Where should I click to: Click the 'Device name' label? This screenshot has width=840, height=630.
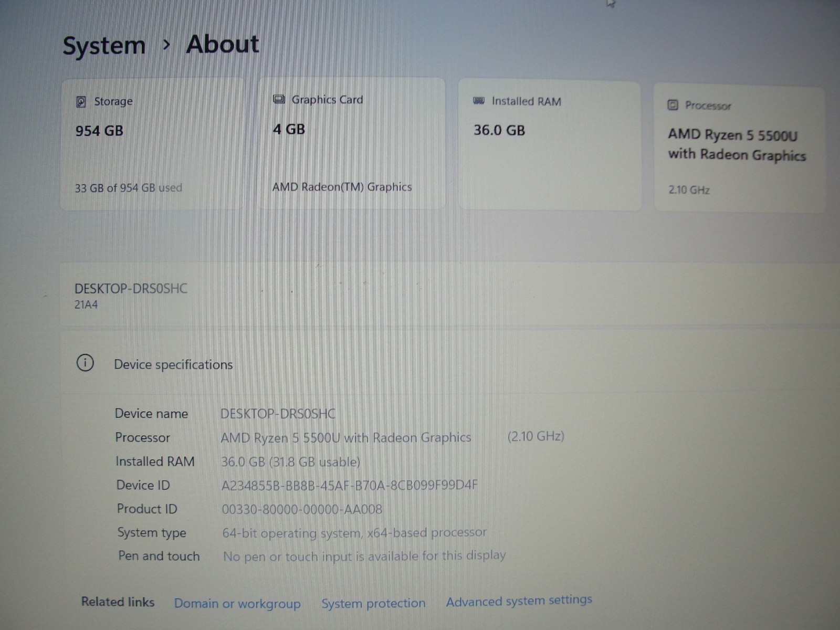[x=151, y=413]
